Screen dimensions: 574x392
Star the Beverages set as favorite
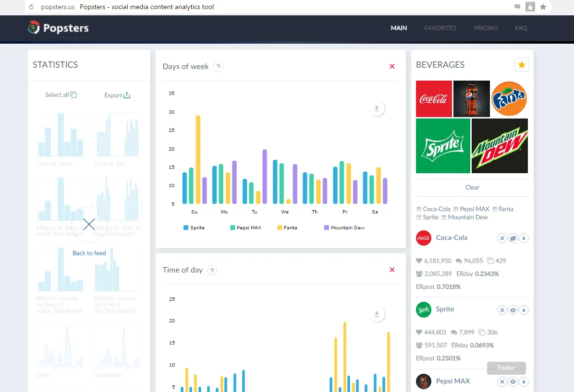click(x=522, y=64)
